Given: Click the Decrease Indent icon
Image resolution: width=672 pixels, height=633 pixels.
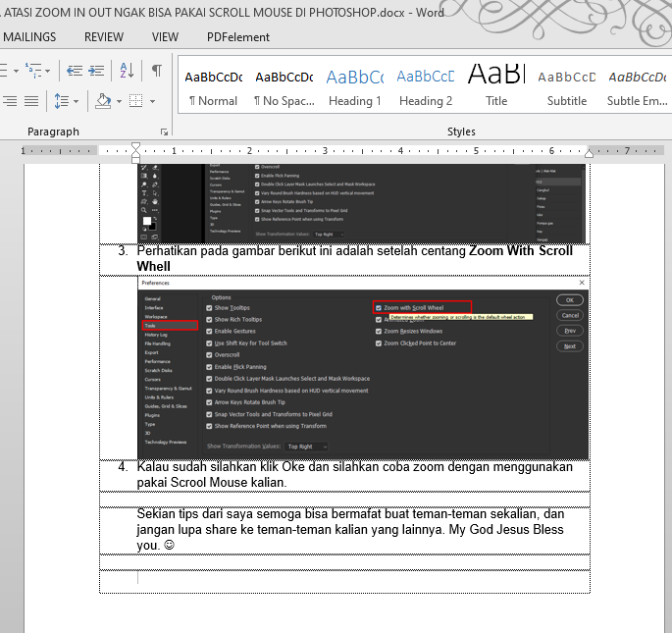Looking at the screenshot, I should [75, 70].
